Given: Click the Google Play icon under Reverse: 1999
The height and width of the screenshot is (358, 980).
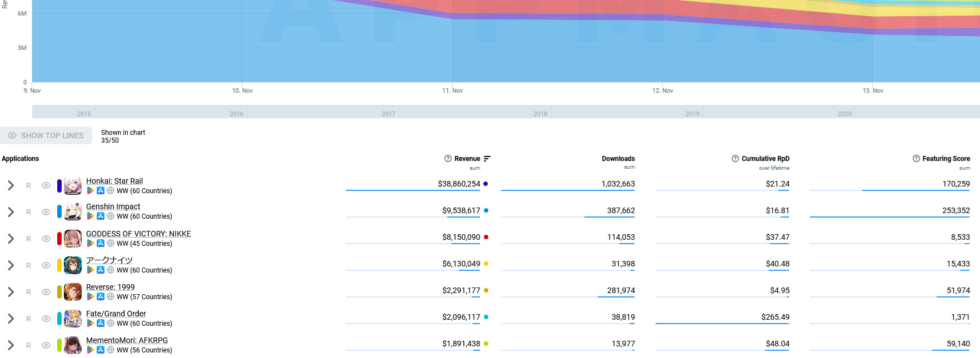Looking at the screenshot, I should 90,296.
